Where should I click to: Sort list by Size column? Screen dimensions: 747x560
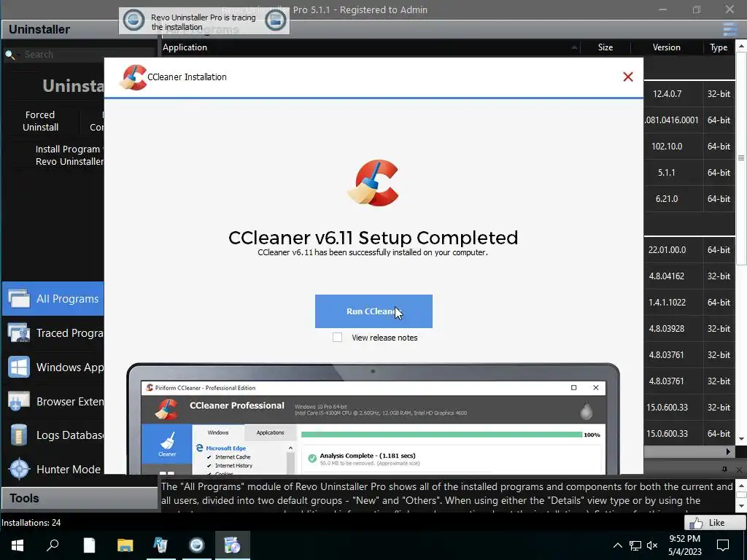605,47
